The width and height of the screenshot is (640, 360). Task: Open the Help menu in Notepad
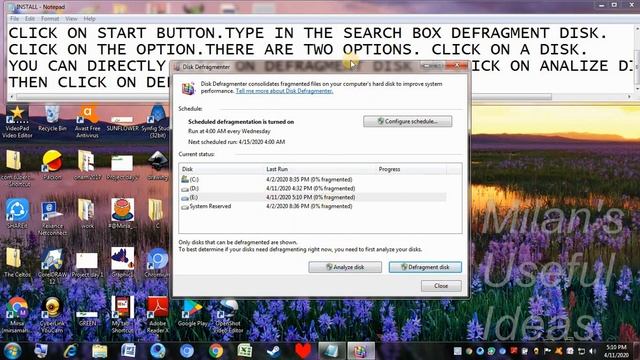coord(89,19)
